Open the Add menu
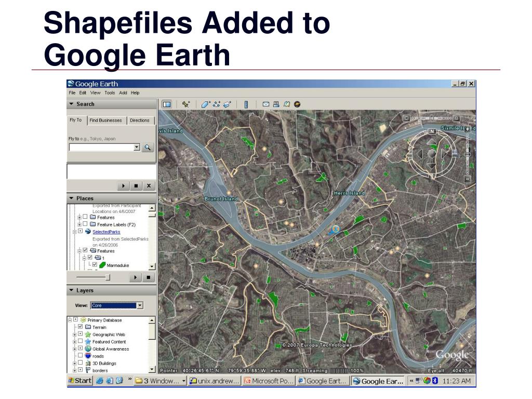This screenshot has height=399, width=532. [x=123, y=92]
